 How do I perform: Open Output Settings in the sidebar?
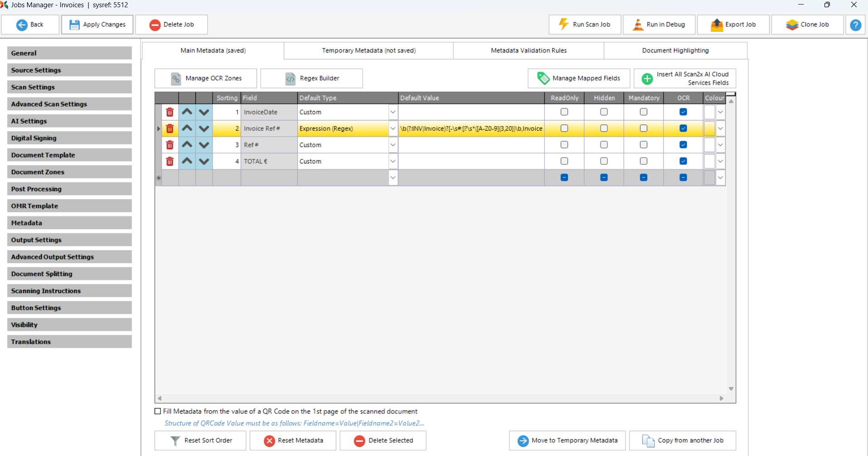[x=69, y=240]
